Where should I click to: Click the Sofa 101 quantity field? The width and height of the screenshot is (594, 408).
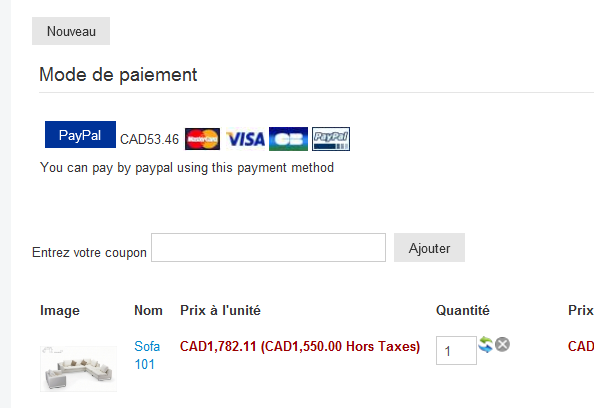pyautogui.click(x=456, y=350)
